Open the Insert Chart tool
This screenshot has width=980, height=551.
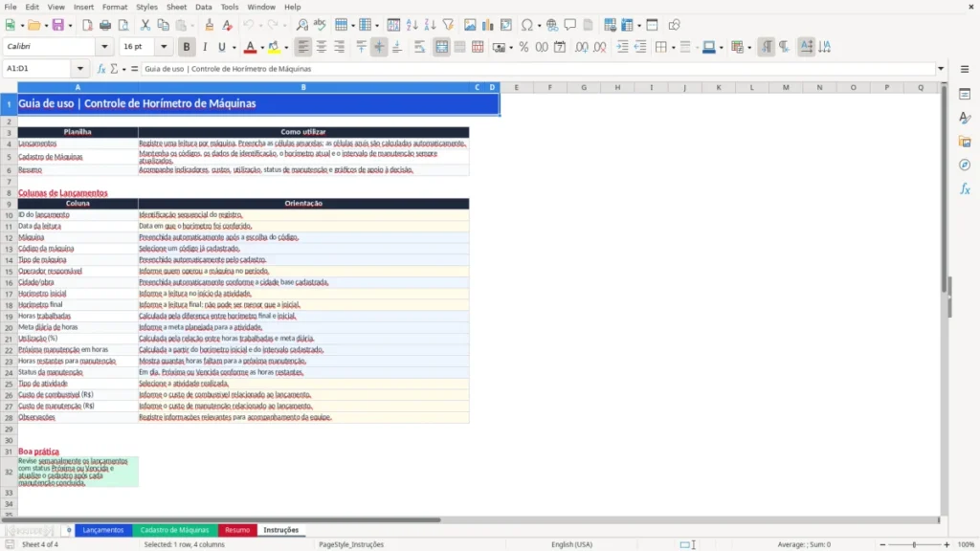point(487,25)
